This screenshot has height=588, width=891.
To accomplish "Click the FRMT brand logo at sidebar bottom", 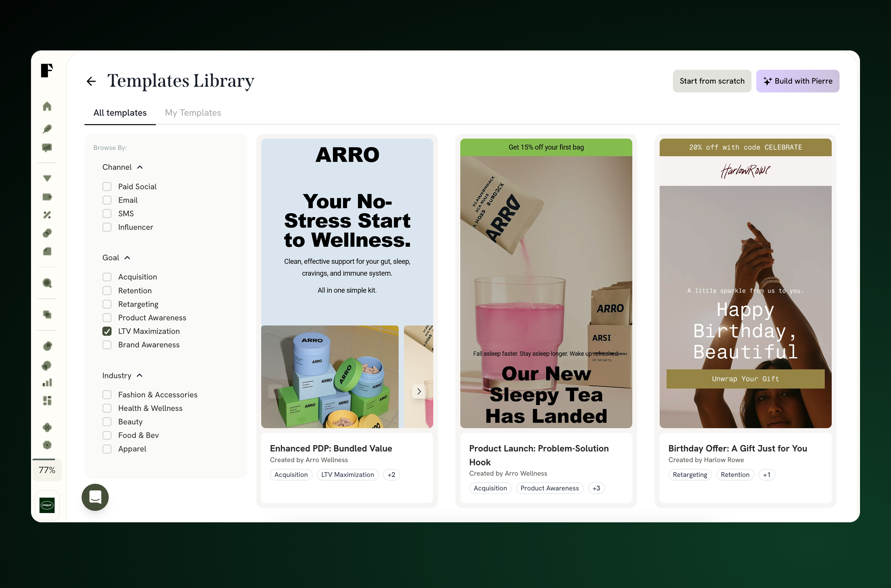I will click(47, 505).
